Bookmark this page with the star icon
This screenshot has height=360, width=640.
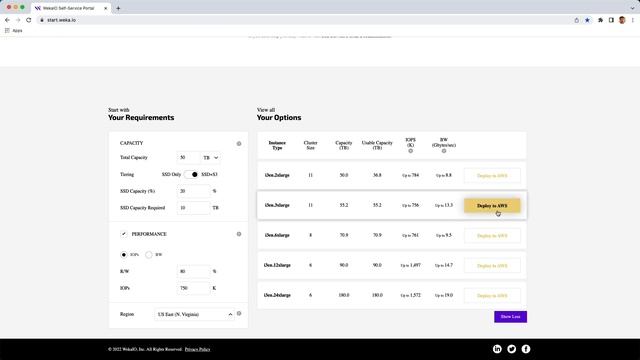coord(587,20)
